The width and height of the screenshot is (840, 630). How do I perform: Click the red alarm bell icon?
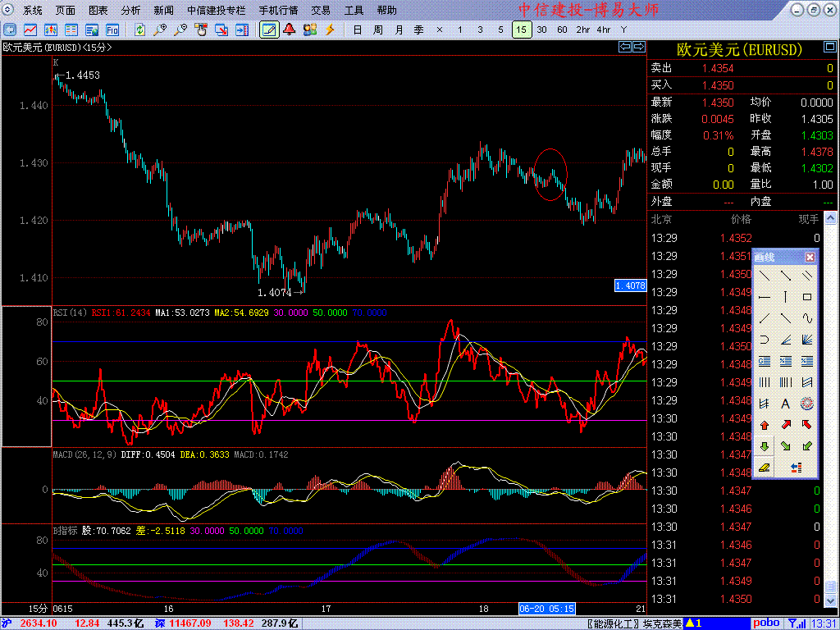[x=290, y=30]
